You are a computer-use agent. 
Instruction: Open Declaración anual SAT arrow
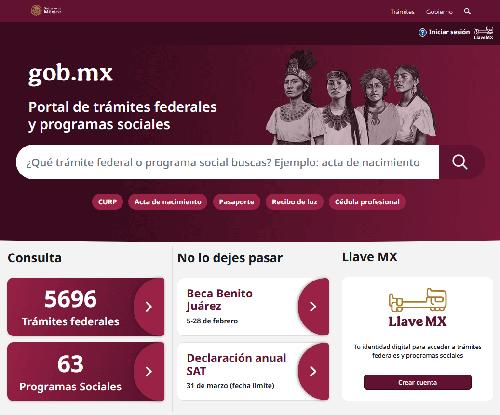tap(313, 371)
